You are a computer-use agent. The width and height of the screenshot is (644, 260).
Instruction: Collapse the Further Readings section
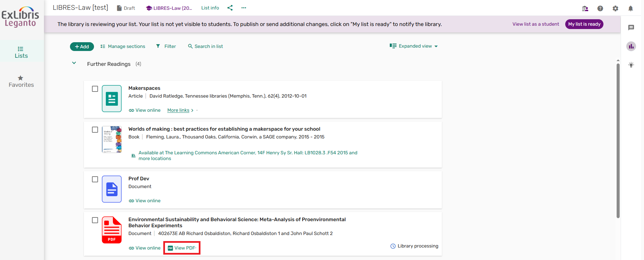[74, 63]
